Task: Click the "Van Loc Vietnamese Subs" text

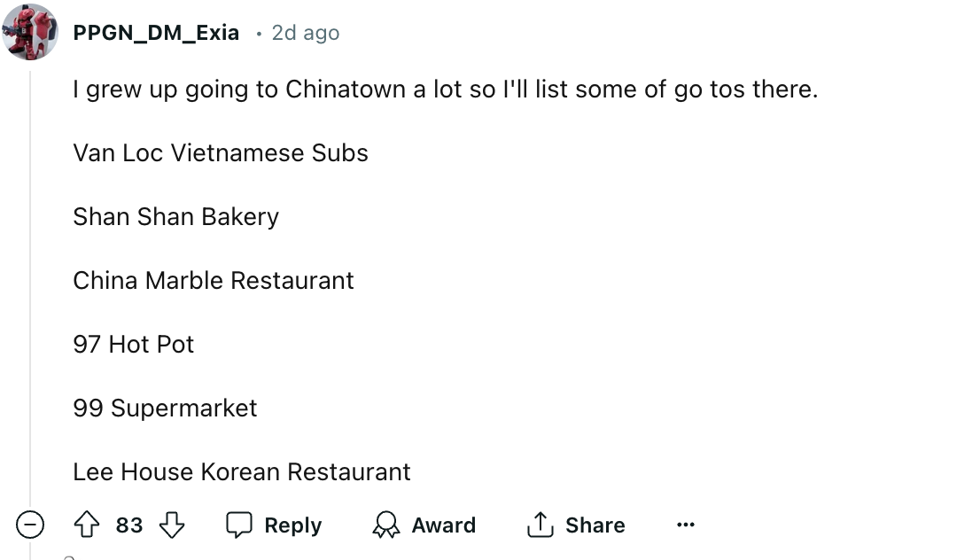Action: [221, 153]
